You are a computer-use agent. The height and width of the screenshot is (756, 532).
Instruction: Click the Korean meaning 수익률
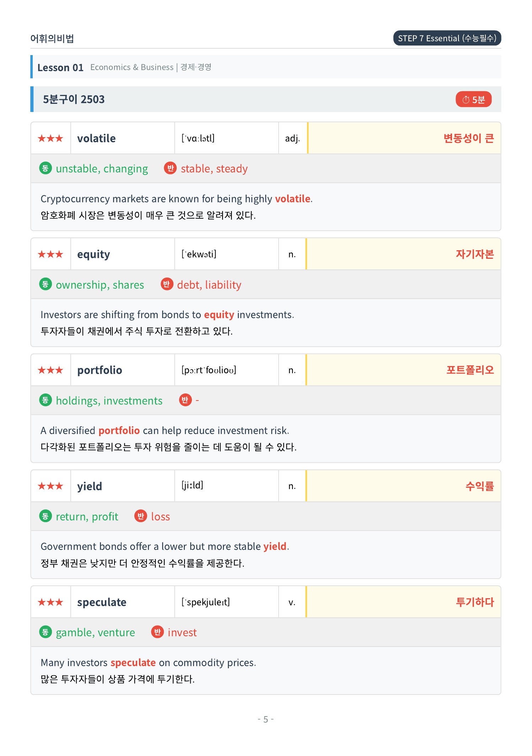(480, 486)
